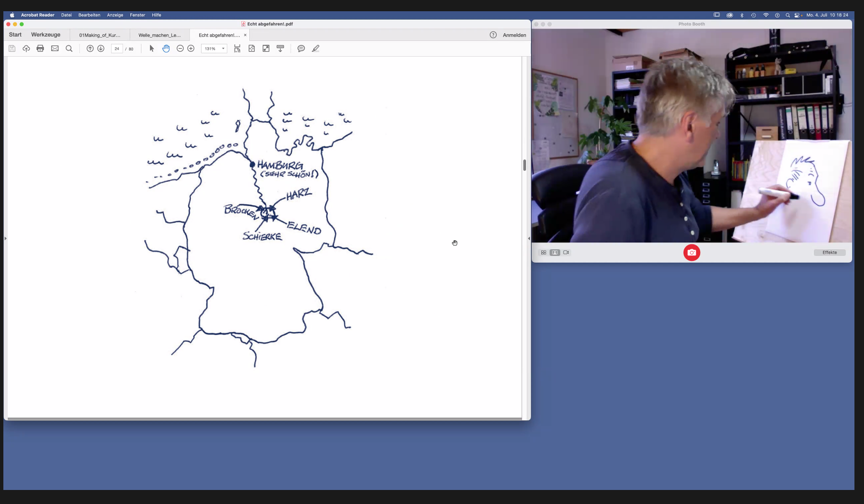Click the page number input field
Viewport: 864px width, 504px height.
[x=117, y=49]
